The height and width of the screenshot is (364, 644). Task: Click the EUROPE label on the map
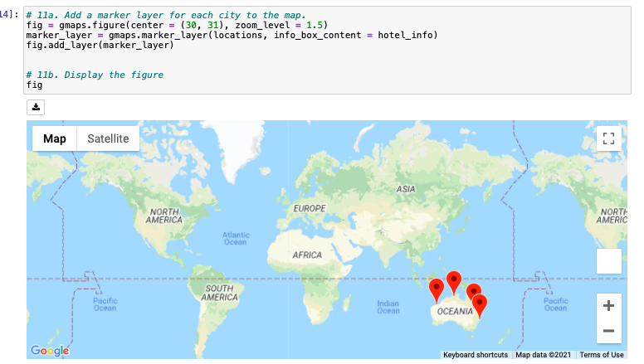tap(310, 208)
